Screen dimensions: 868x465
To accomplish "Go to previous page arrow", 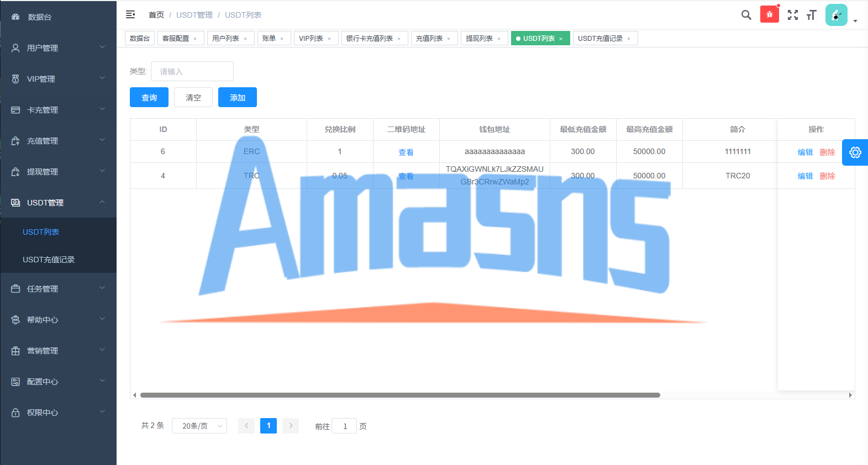I will pos(246,426).
